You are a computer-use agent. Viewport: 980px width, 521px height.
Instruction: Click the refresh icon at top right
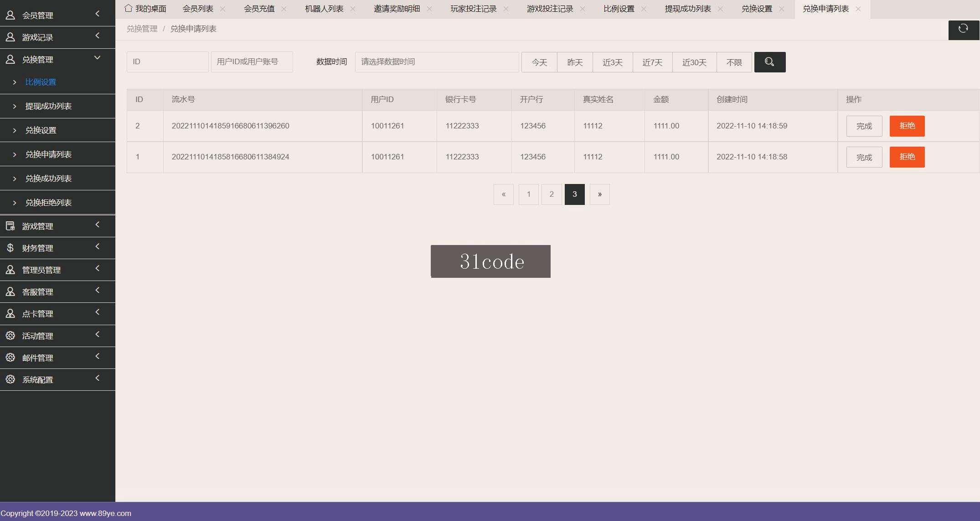point(963,29)
